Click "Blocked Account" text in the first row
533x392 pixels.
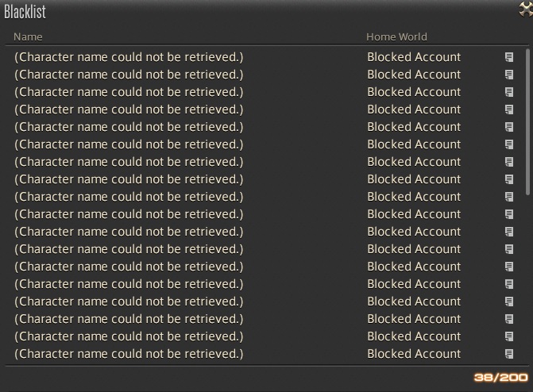(x=414, y=57)
